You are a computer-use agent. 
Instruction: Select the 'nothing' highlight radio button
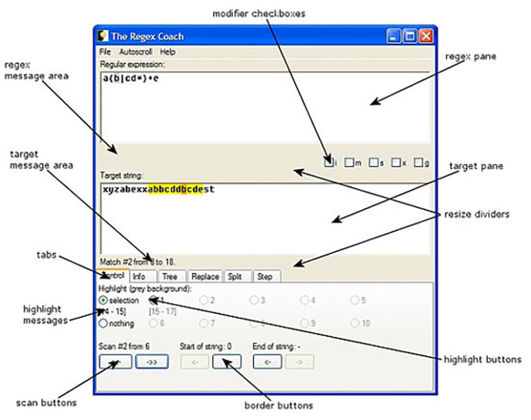coord(103,323)
